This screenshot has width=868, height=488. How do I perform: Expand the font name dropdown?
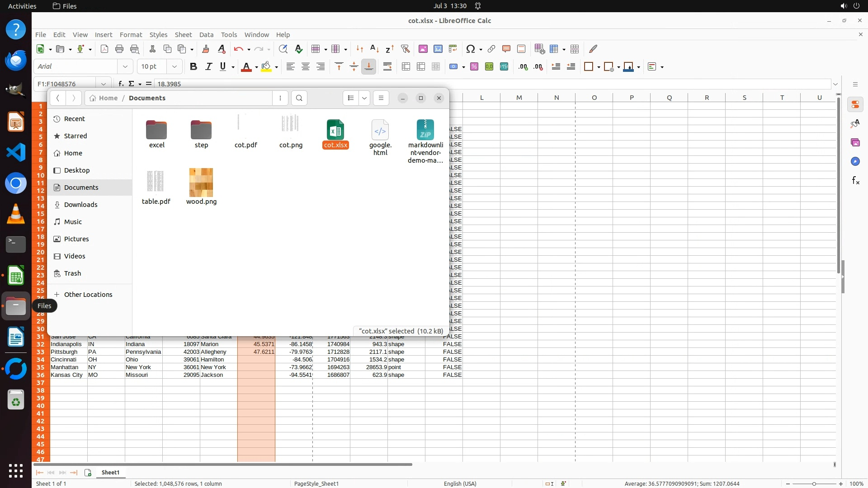(x=125, y=66)
